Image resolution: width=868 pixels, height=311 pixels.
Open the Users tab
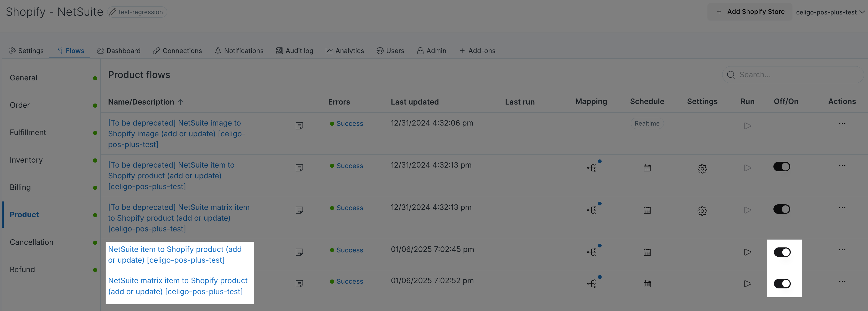[390, 51]
